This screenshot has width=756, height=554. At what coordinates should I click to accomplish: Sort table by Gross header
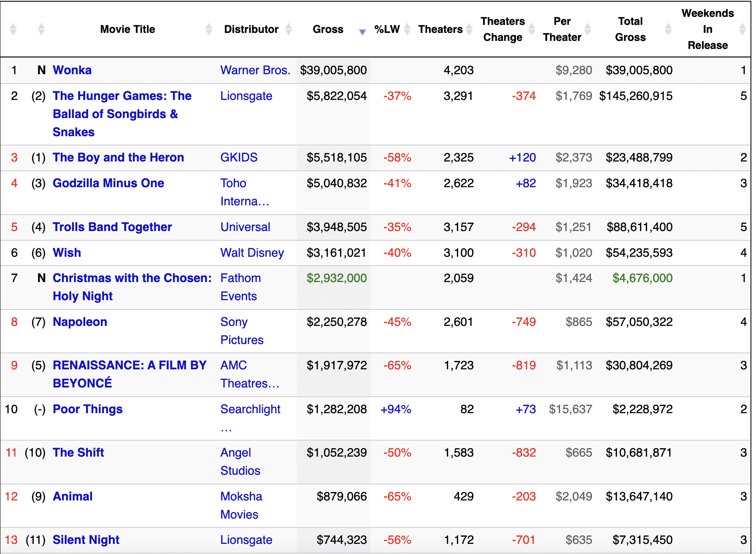pos(328,29)
